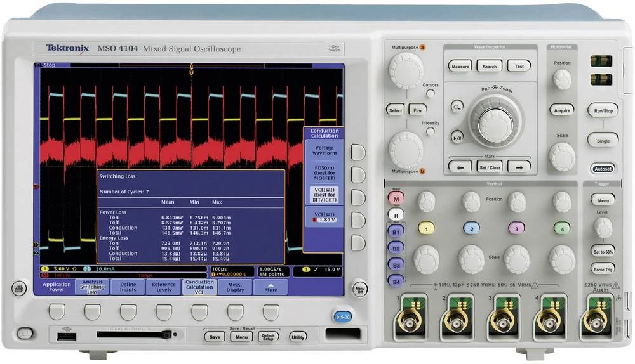Image resolution: width=635 pixels, height=364 pixels.
Task: Click the Set / Clear mark button
Action: (x=490, y=167)
